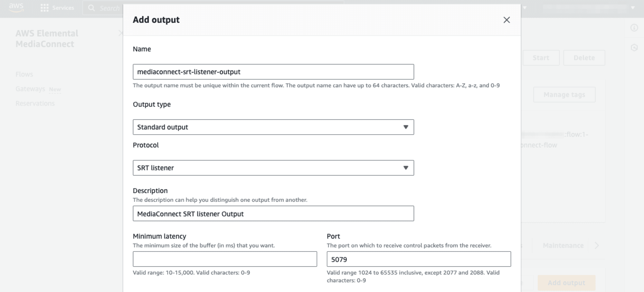Click the AWS Elemental MediaConnect heading
Viewport: 644px width, 292px height.
(x=47, y=39)
